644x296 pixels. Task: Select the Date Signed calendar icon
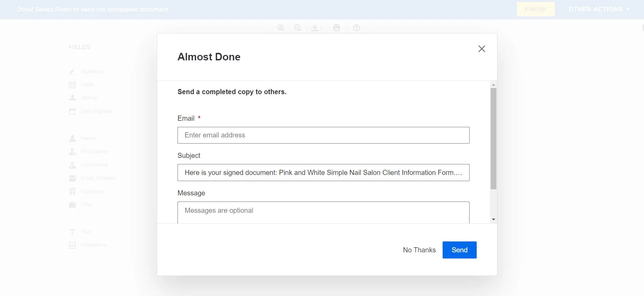click(73, 111)
